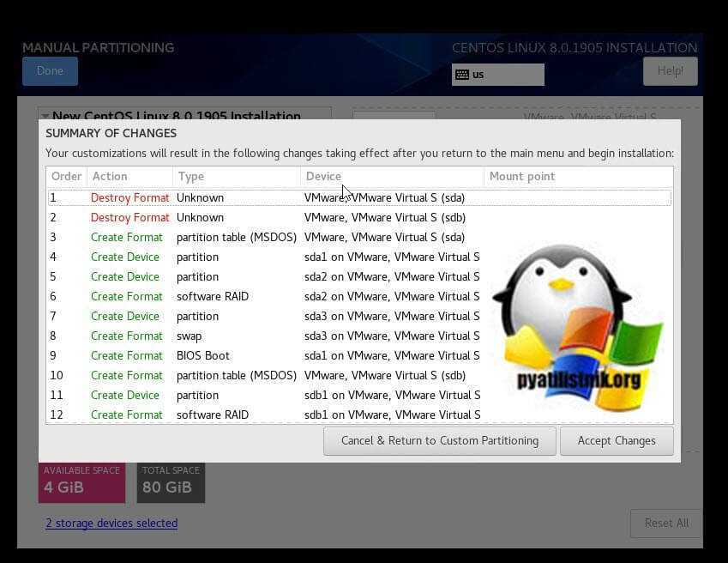
Task: Select row 1 Destroy Format action
Action: 130,198
